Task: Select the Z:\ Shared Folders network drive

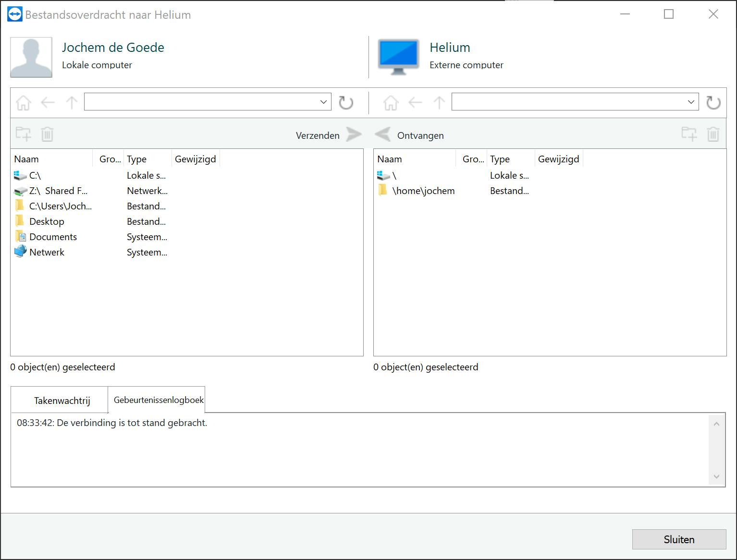Action: click(x=58, y=191)
